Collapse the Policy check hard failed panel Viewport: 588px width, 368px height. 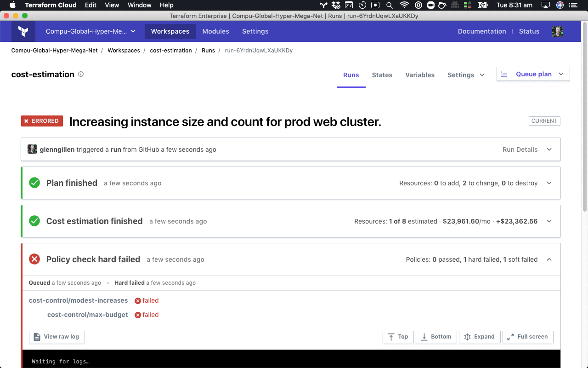[x=549, y=259]
